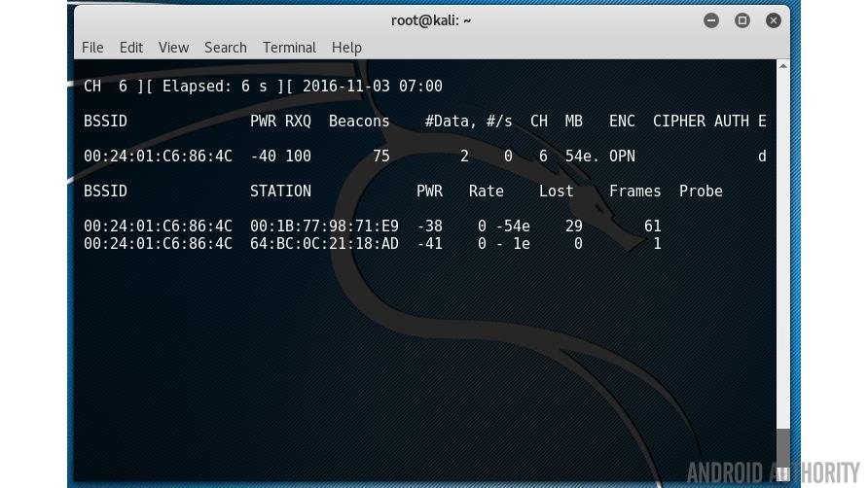868x488 pixels.
Task: Click the Probe column header text
Action: (x=701, y=192)
